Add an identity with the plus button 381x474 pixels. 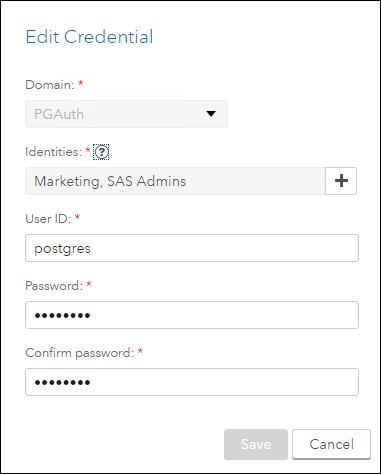pos(341,181)
